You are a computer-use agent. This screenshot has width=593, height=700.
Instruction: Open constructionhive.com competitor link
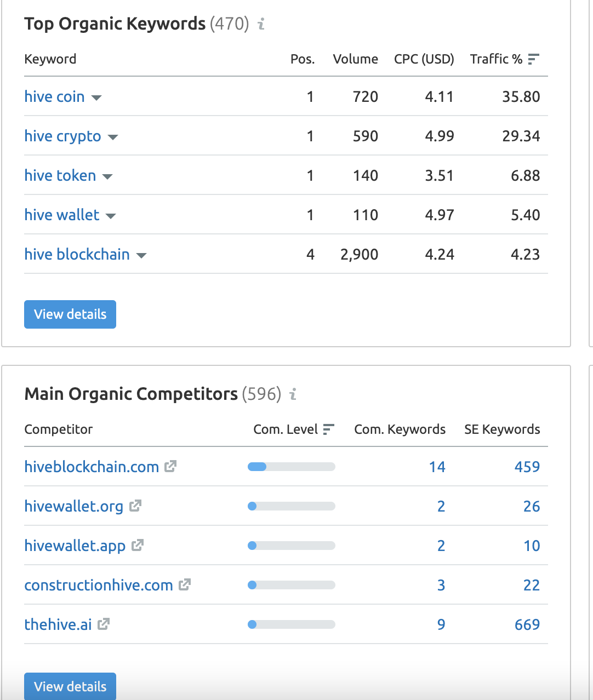click(x=99, y=585)
